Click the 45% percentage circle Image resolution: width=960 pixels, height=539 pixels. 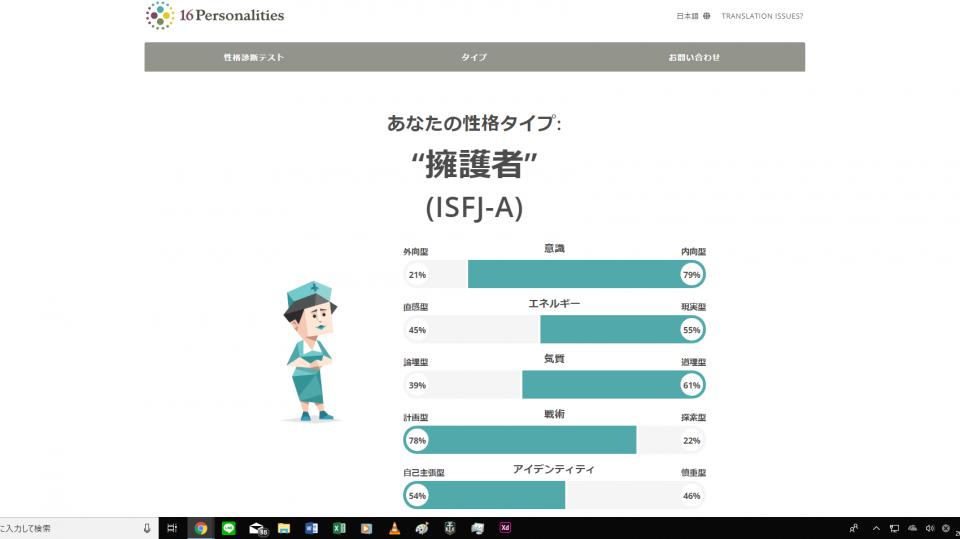pos(417,330)
